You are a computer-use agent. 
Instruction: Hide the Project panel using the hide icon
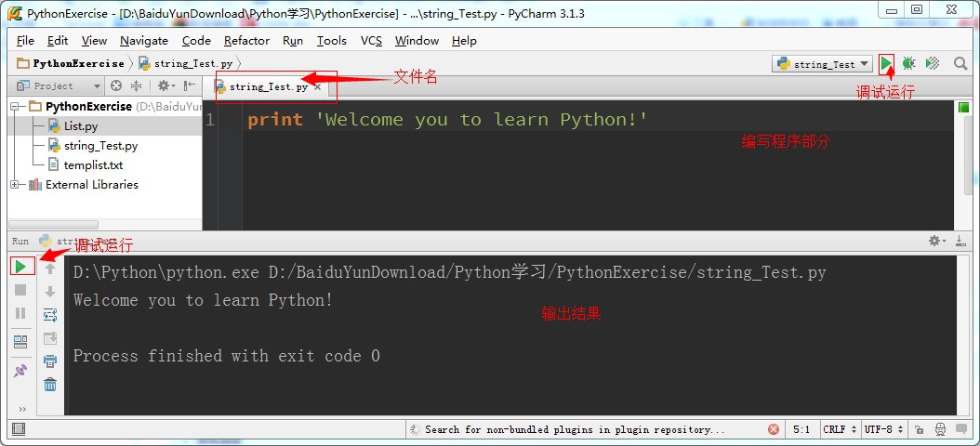(190, 85)
